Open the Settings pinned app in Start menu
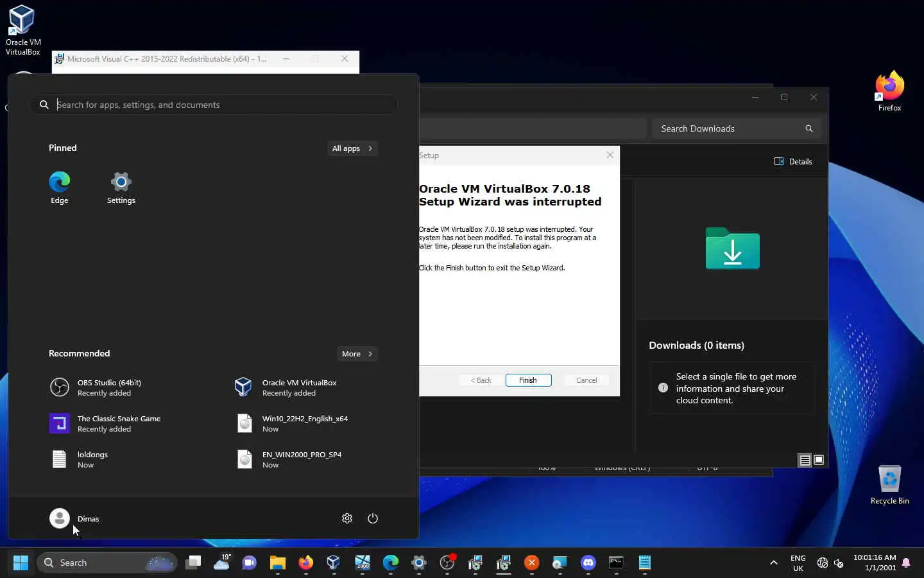This screenshot has height=578, width=924. (121, 188)
